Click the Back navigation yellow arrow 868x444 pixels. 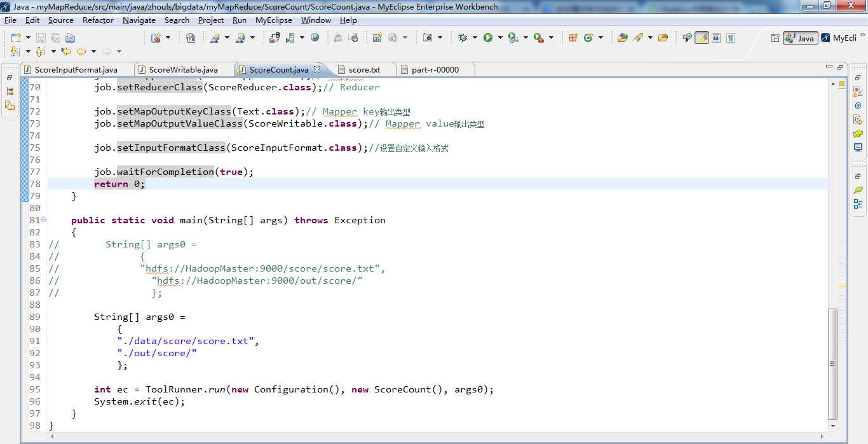81,51
